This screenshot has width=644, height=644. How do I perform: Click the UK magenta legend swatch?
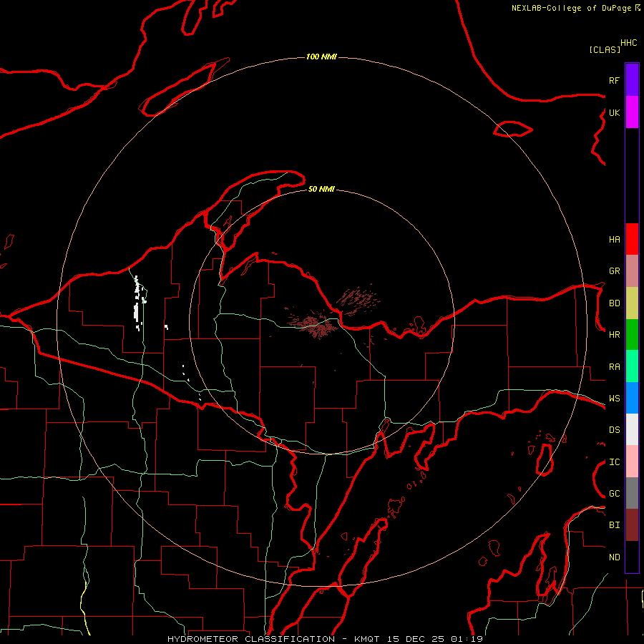pos(632,112)
